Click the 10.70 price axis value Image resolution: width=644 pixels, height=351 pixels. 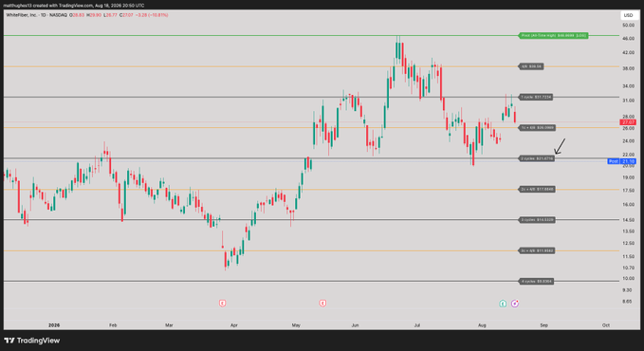coord(628,268)
